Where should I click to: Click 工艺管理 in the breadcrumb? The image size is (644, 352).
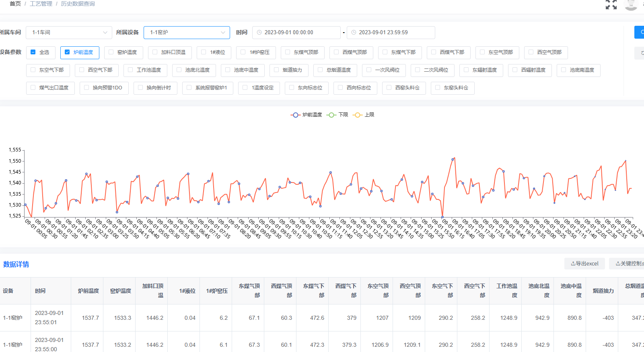41,4
